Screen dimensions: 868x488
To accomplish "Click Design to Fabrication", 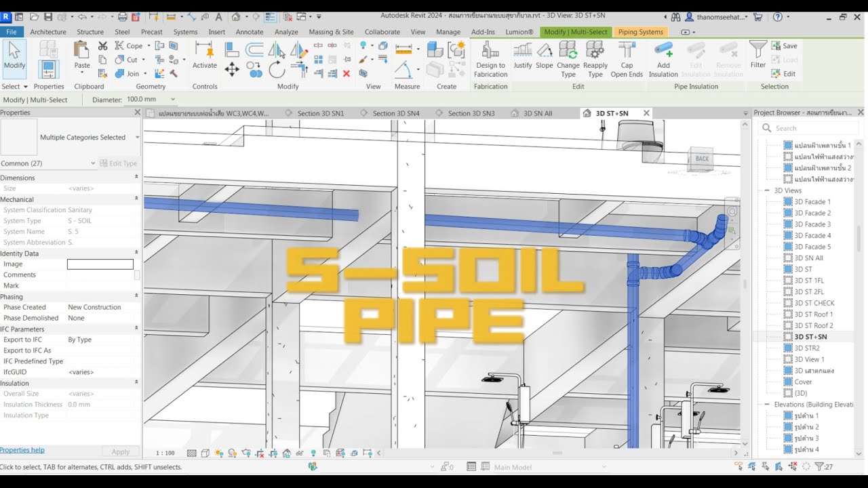I will [490, 60].
